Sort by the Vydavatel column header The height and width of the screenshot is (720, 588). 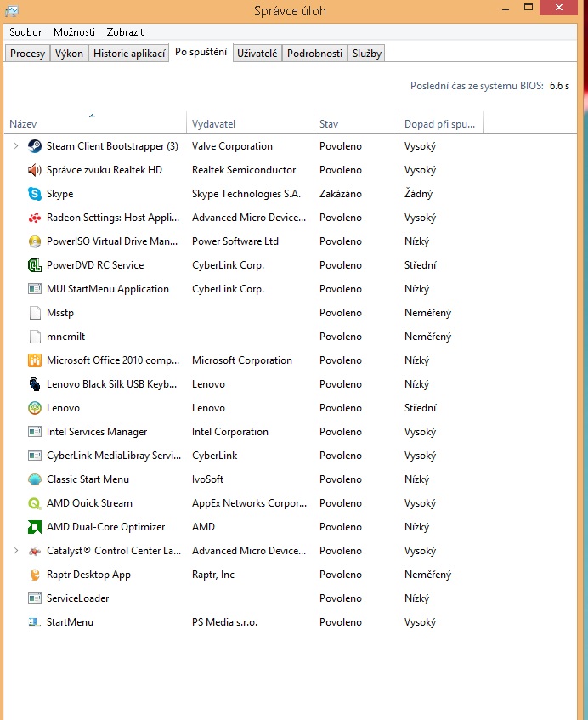click(250, 123)
